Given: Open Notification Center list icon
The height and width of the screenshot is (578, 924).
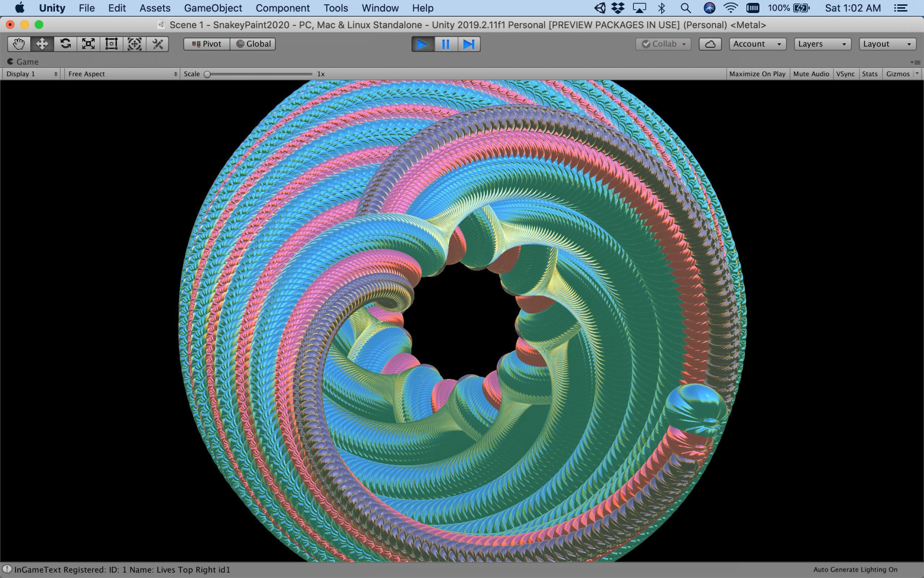Looking at the screenshot, I should coord(900,8).
